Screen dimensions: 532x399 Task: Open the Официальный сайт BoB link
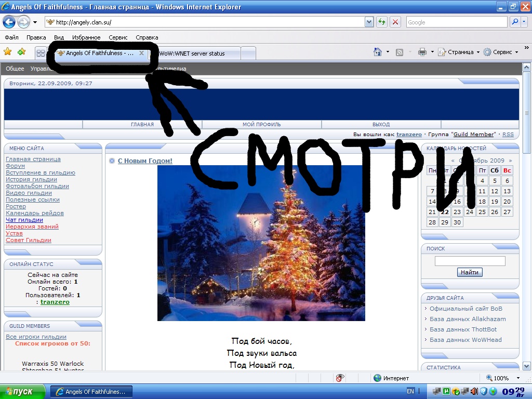tap(466, 309)
